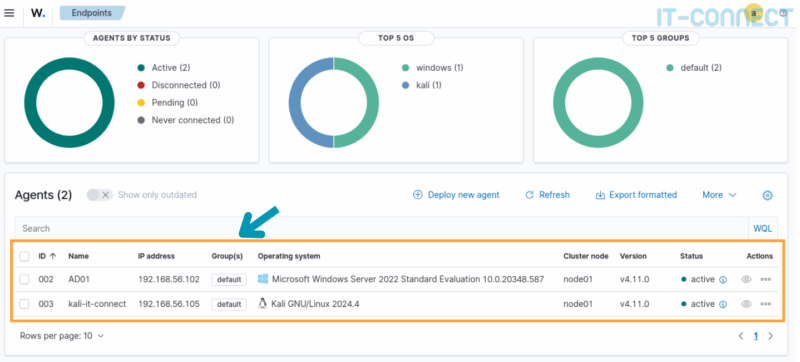Screen dimensions: 800x362
Task: Select windows (1) in Top 5 OS legend
Action: [433, 68]
